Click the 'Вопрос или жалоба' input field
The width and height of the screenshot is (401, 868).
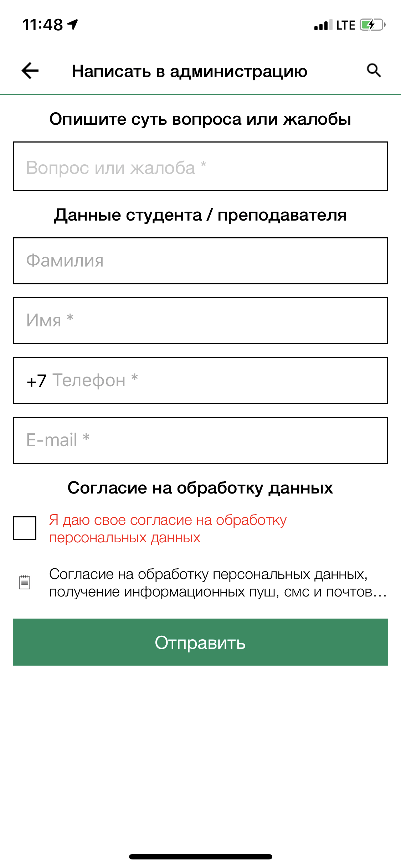click(x=200, y=166)
